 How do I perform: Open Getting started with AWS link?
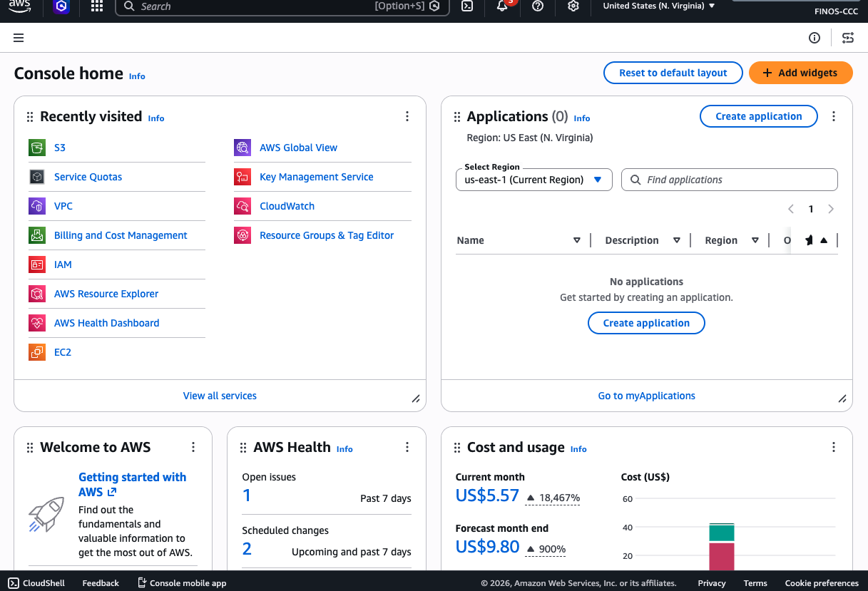point(133,485)
